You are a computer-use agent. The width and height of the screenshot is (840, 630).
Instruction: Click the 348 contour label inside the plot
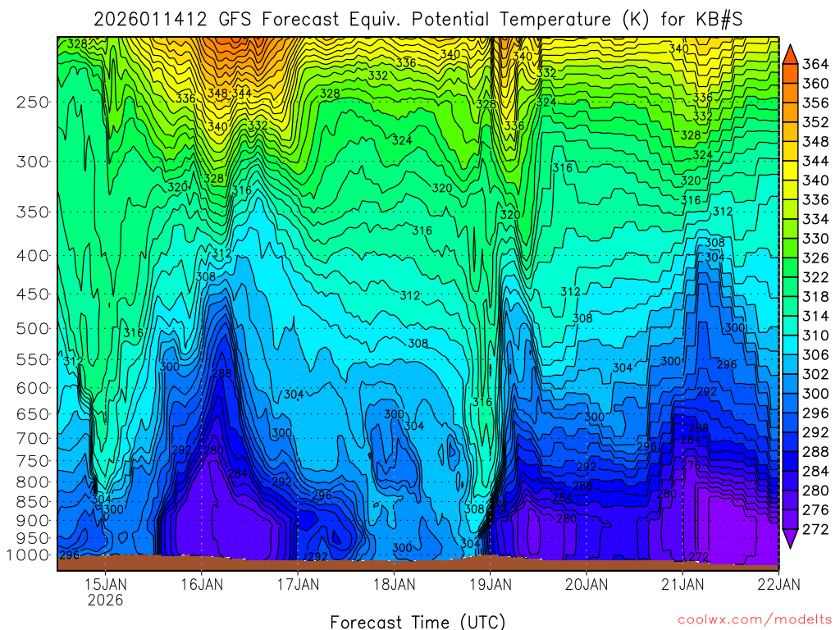218,94
